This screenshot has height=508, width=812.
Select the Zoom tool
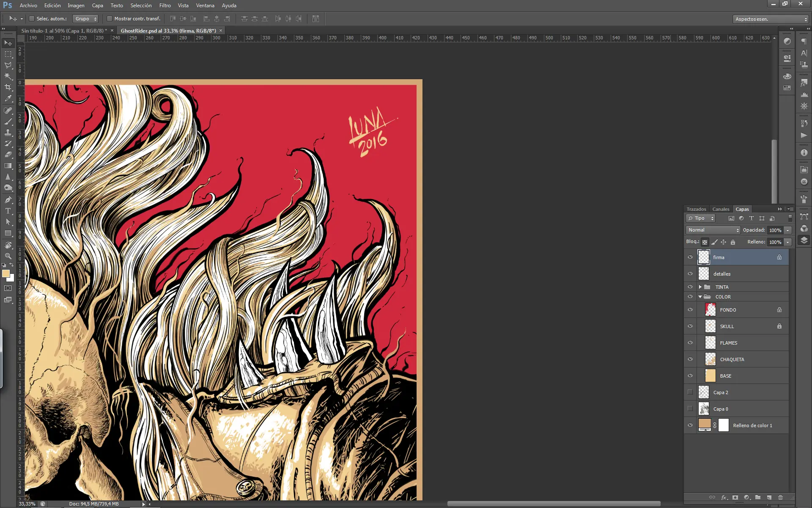coord(8,256)
